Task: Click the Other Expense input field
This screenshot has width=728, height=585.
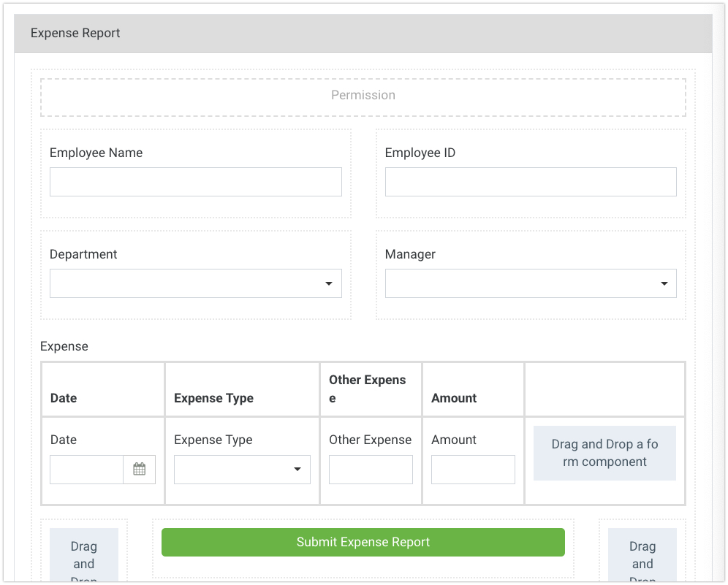Action: 371,470
